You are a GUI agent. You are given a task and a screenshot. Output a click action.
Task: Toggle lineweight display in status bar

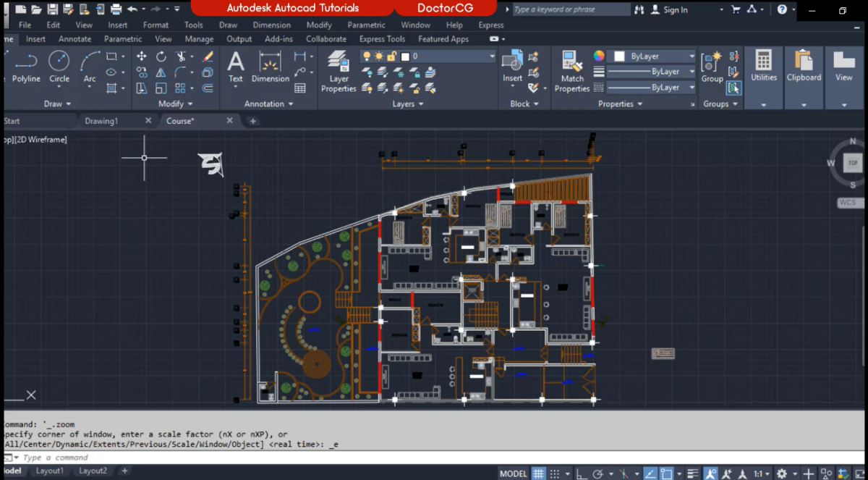(x=692, y=473)
